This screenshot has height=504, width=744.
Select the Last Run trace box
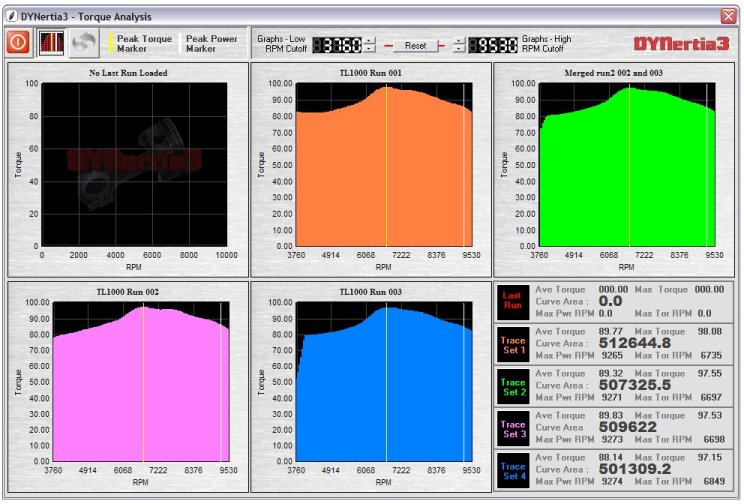point(513,302)
